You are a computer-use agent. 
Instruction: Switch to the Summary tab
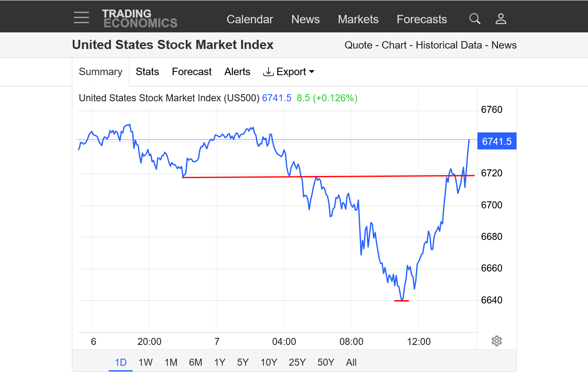click(101, 72)
